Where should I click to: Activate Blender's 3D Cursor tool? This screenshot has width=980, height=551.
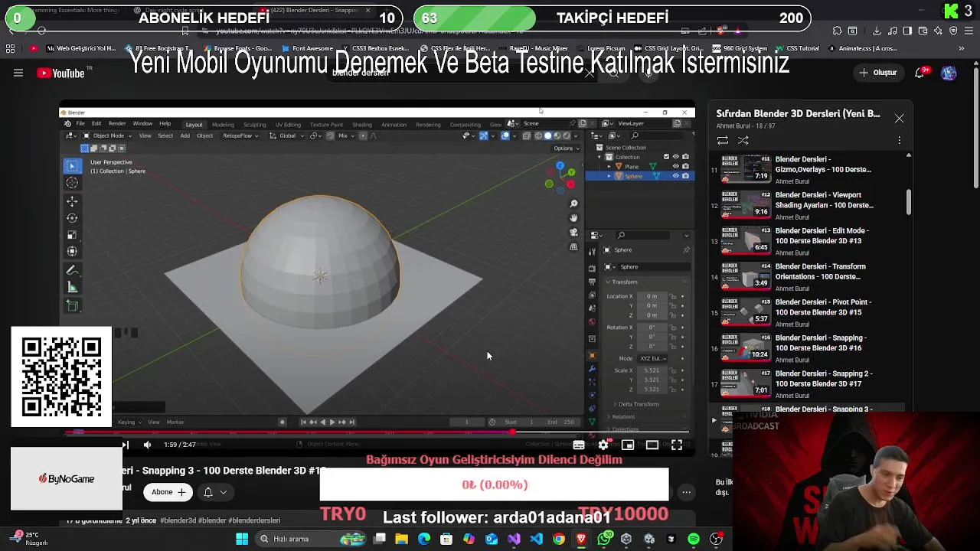pos(73,182)
